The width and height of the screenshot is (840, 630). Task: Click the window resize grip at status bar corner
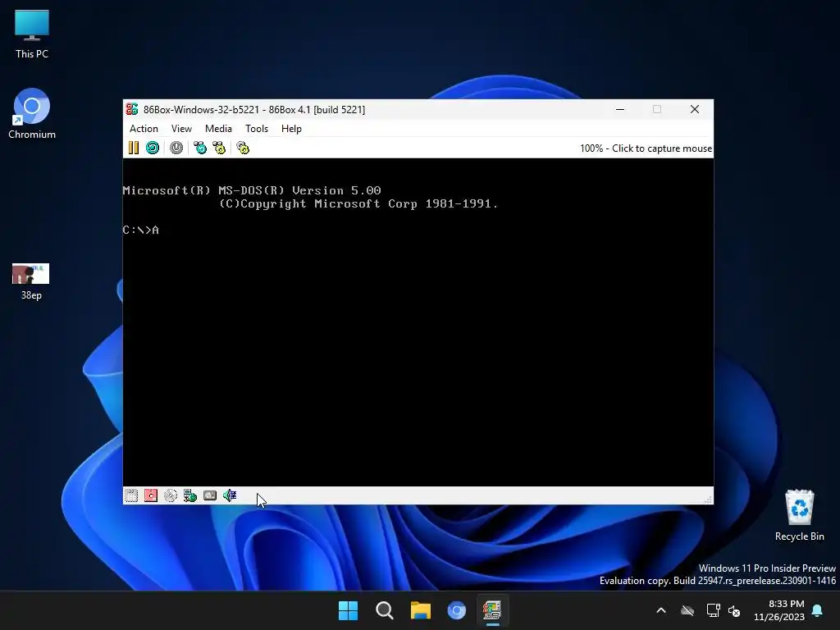pyautogui.click(x=708, y=500)
